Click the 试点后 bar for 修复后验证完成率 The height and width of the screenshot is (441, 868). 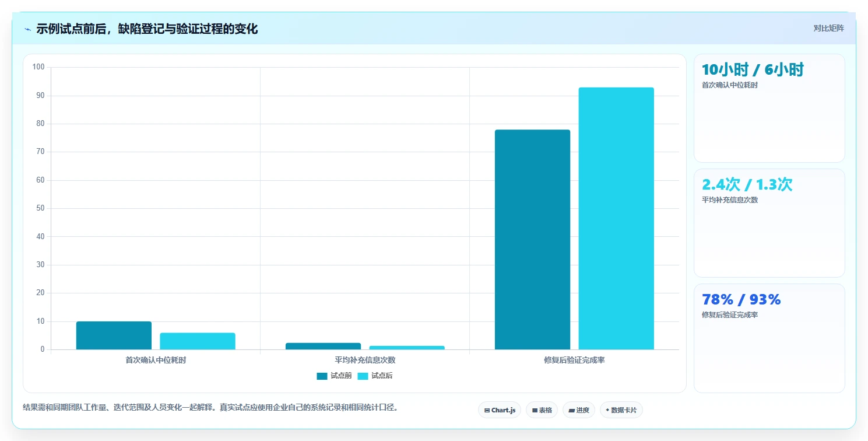pyautogui.click(x=616, y=218)
